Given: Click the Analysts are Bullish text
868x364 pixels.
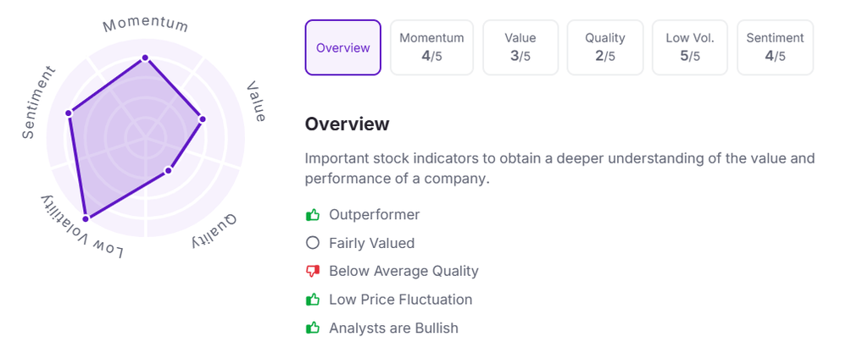Looking at the screenshot, I should coord(393,328).
